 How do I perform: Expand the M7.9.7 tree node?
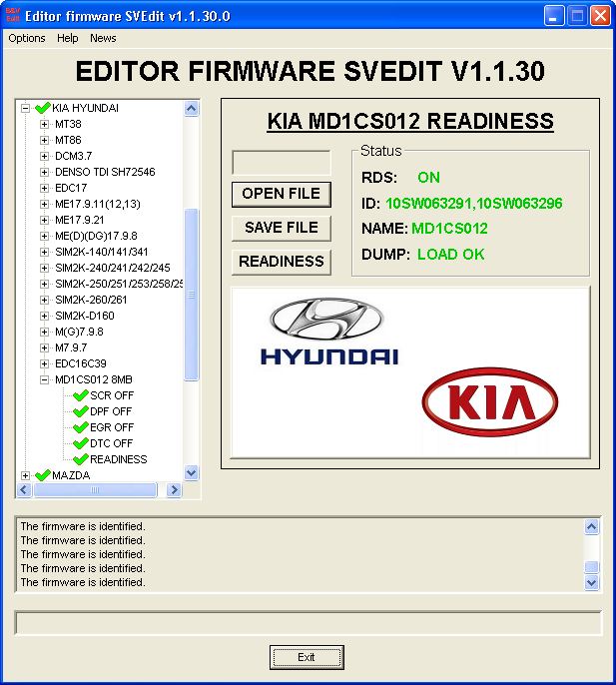click(44, 347)
